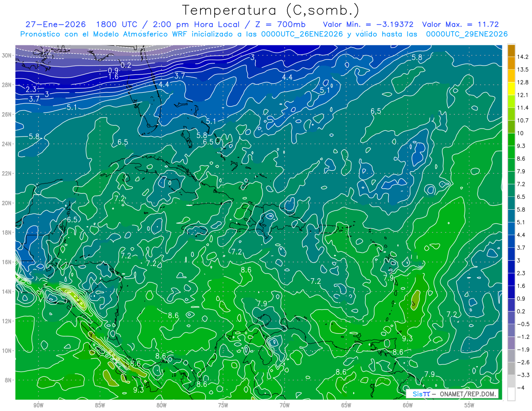Click the 'Valor Min. = -3.19372' readout
Screen dimensions: 532x411
coord(369,24)
